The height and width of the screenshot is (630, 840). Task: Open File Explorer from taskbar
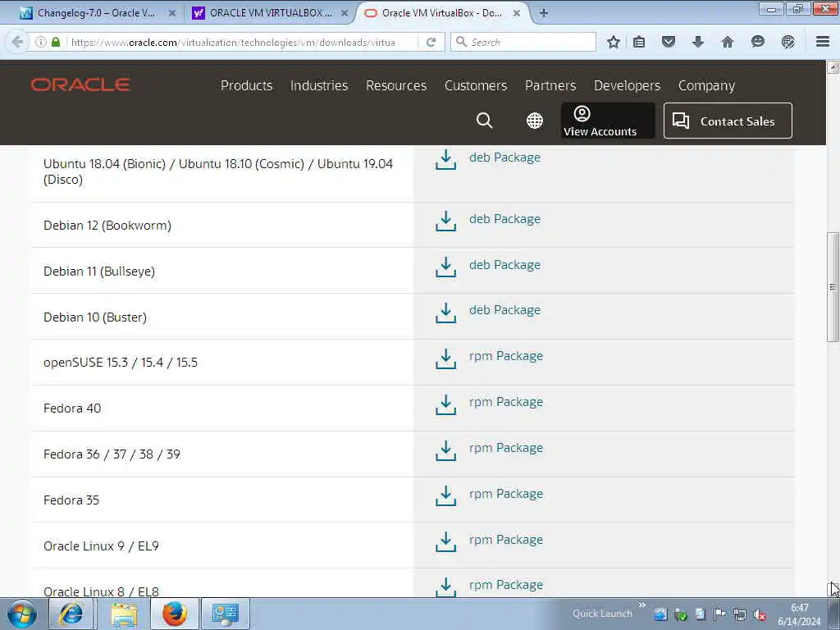tap(124, 614)
